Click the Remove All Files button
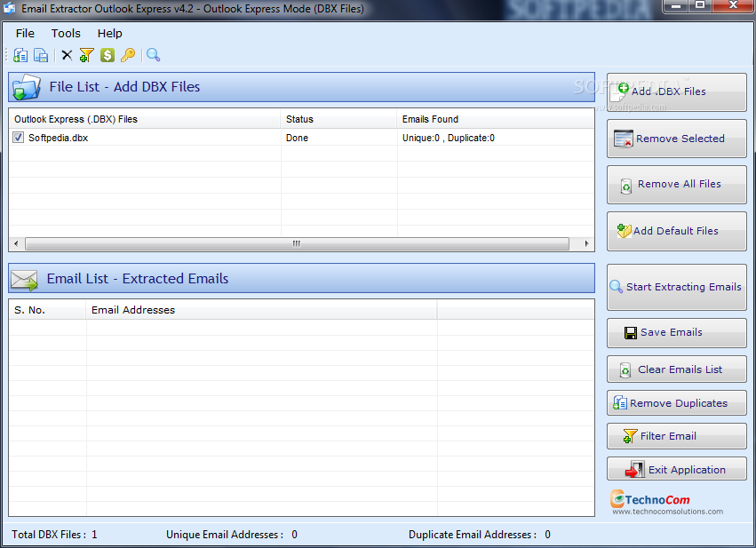Viewport: 756px width, 548px height. (676, 185)
